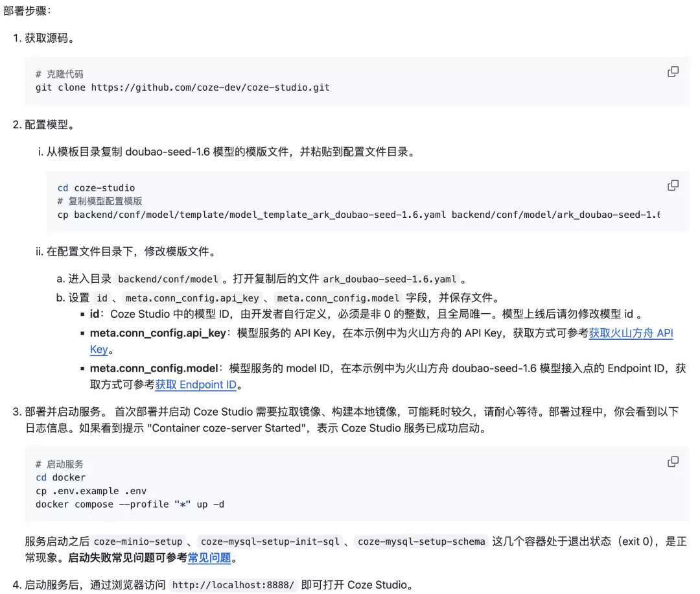Copy the git clone command block
The width and height of the screenshot is (700, 594).
[673, 72]
